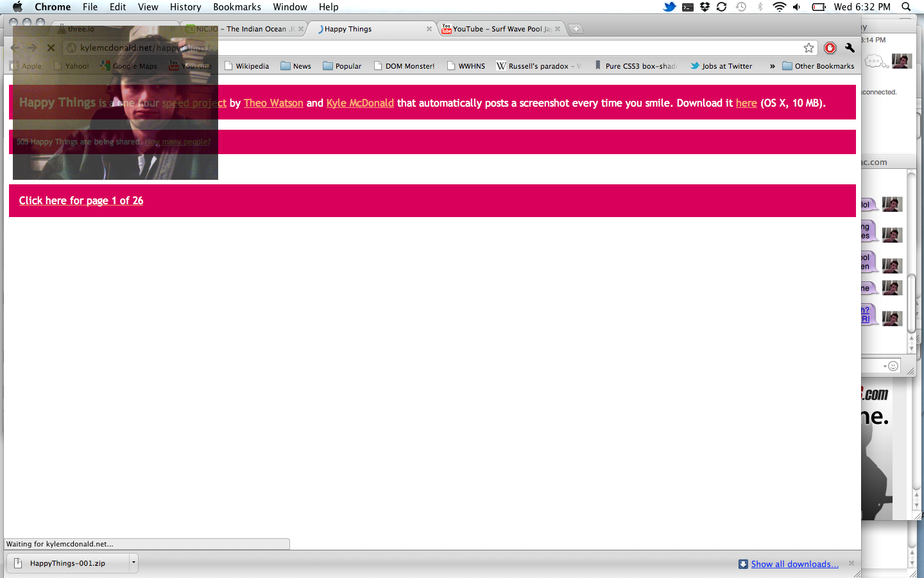The width and height of the screenshot is (924, 578).
Task: Open the emoticon picker in the chat window
Action: (x=893, y=366)
